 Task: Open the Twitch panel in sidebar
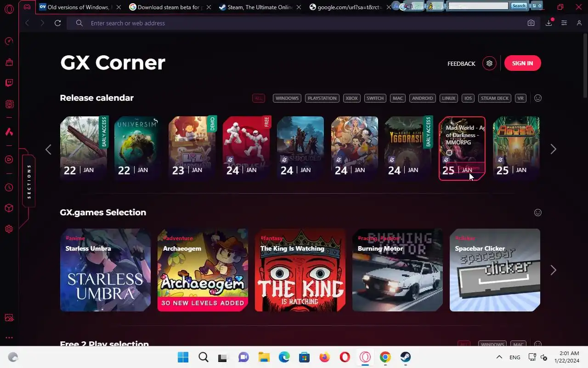pyautogui.click(x=9, y=83)
